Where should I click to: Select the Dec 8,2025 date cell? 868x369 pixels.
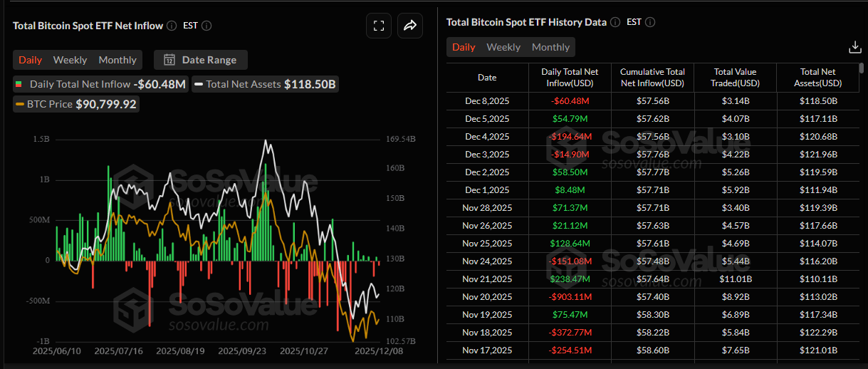click(487, 101)
